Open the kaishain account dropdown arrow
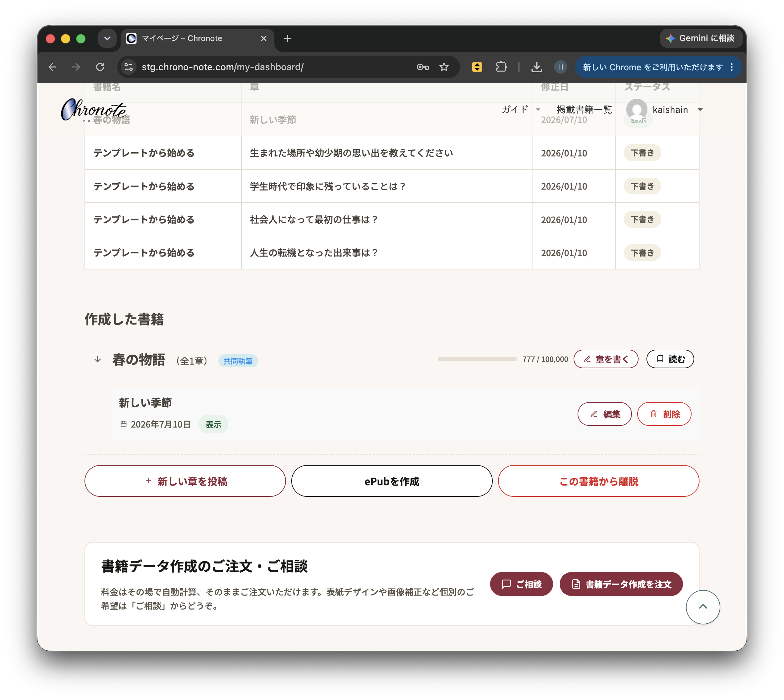 pos(700,110)
